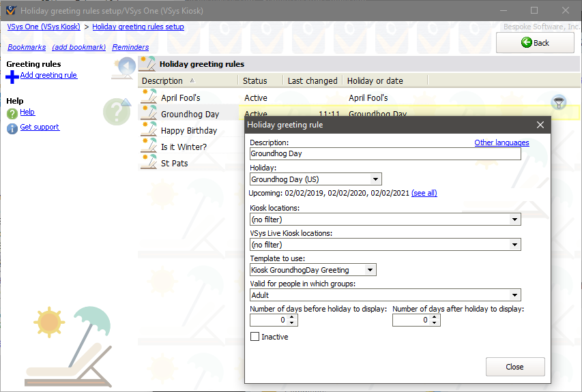This screenshot has width=582, height=392.
Task: Click into the Description text field
Action: point(385,154)
